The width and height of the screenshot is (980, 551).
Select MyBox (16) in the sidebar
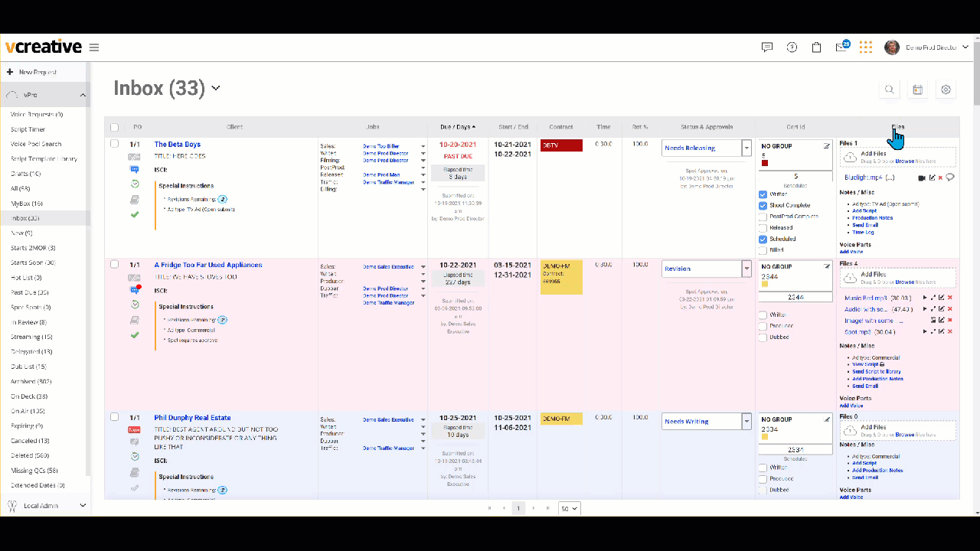point(27,204)
